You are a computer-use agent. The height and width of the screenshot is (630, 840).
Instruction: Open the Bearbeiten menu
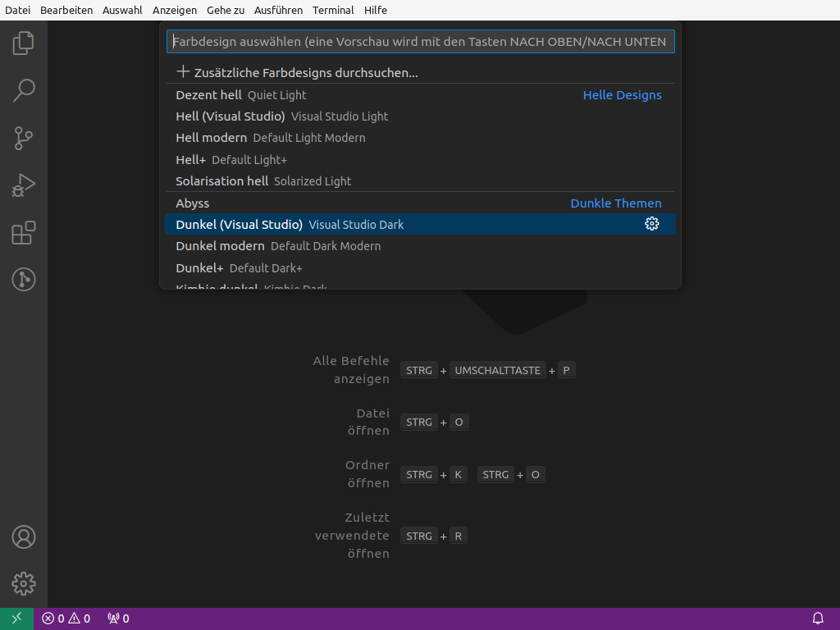coord(66,10)
